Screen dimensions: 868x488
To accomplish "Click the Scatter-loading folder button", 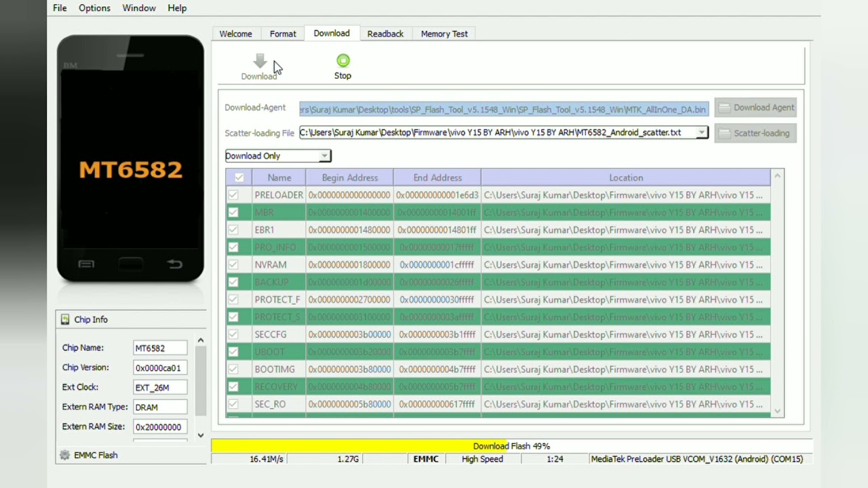I will tap(755, 133).
